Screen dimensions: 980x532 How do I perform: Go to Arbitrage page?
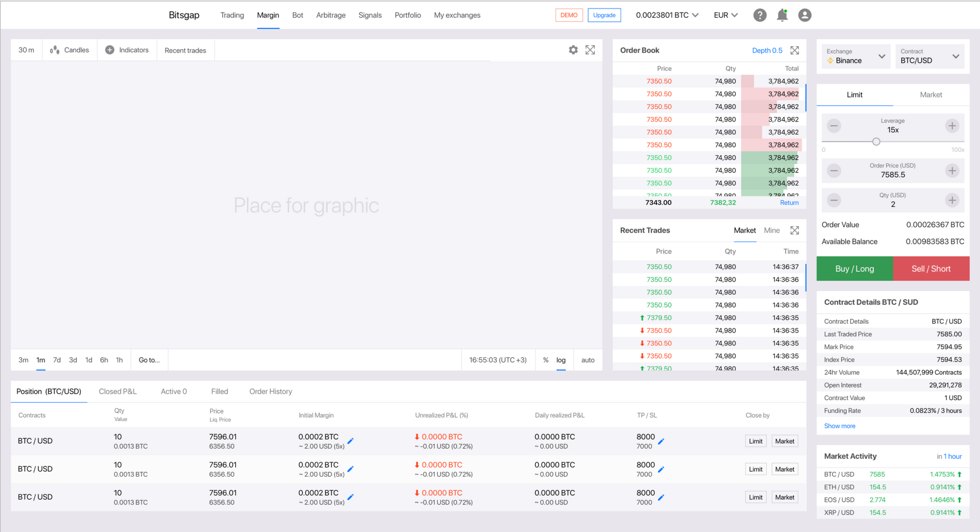tap(331, 15)
